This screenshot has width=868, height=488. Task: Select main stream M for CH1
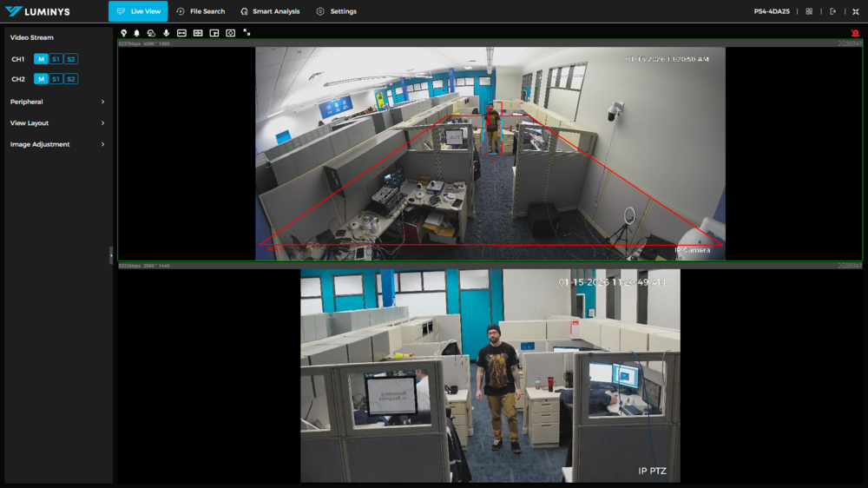click(41, 59)
